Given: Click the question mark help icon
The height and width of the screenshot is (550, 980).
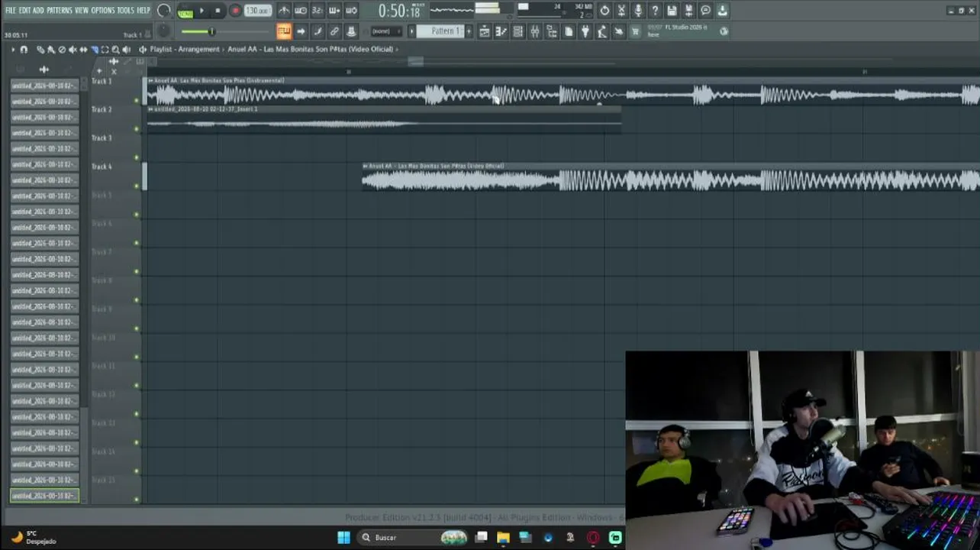Looking at the screenshot, I should tap(655, 11).
